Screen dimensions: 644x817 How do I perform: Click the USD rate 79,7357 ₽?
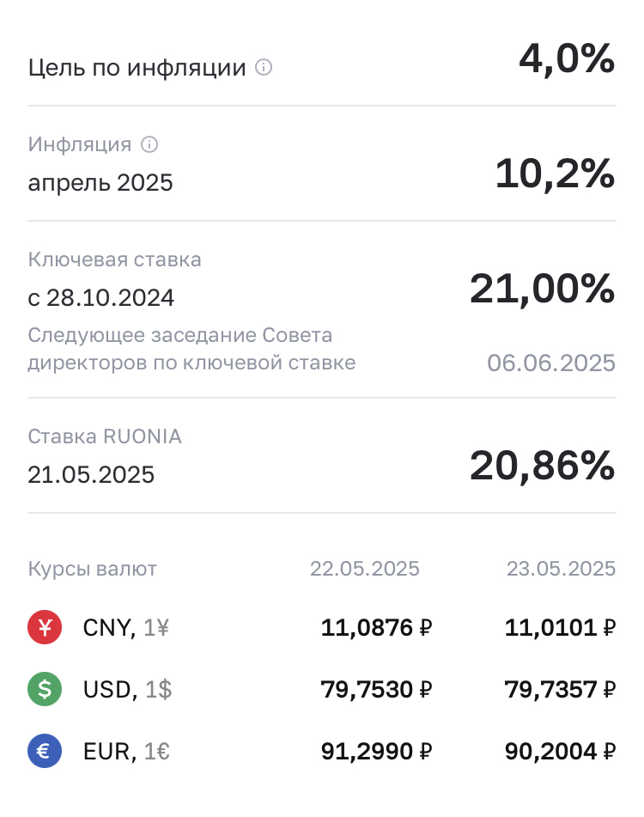(561, 690)
